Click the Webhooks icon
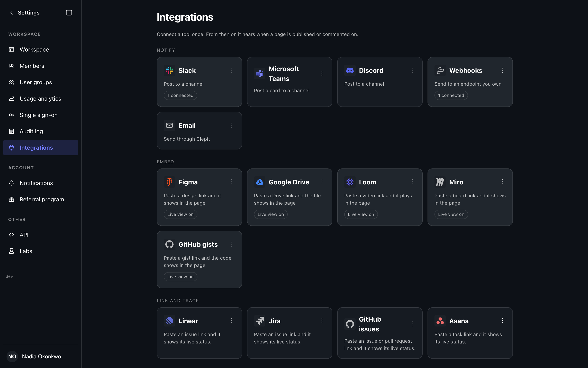 440,70
